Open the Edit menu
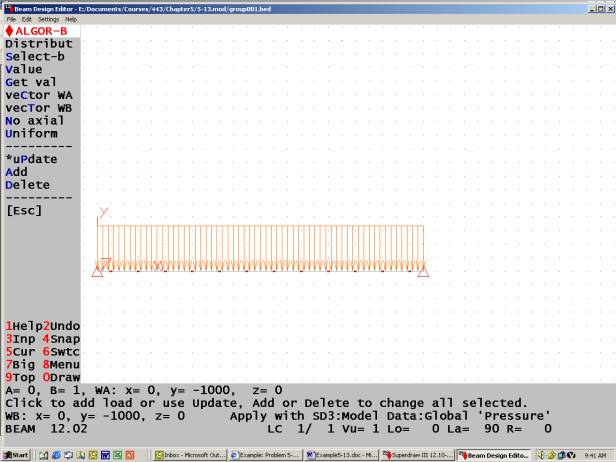616x462 pixels. coord(26,19)
